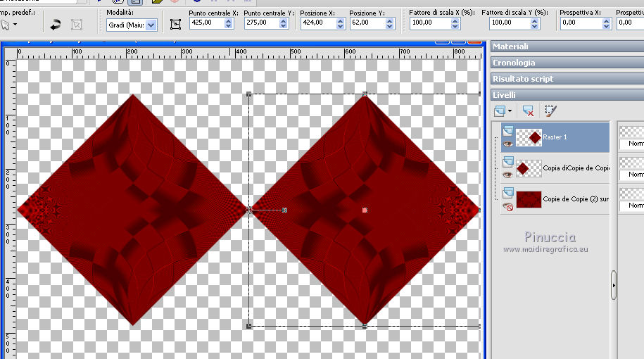
Task: Click the Punto centrale X field
Action: tap(207, 23)
